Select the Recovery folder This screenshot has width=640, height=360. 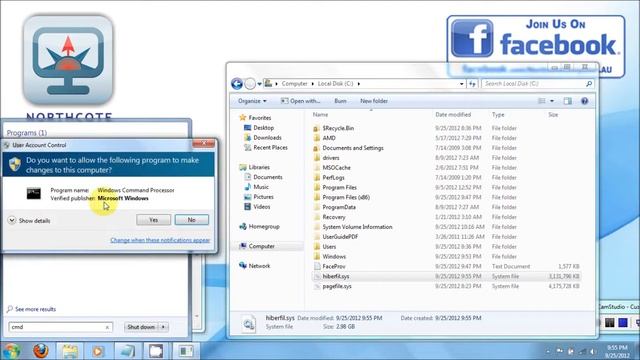click(x=329, y=217)
